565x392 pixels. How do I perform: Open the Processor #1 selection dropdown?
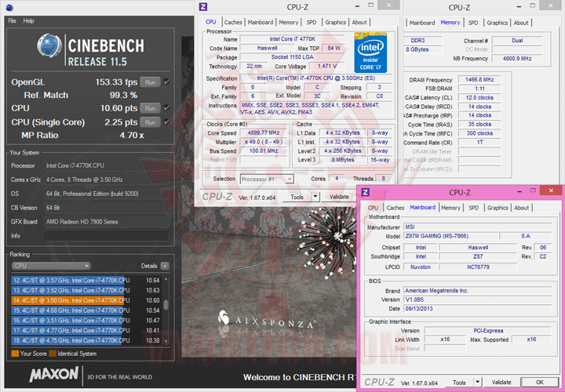point(267,179)
